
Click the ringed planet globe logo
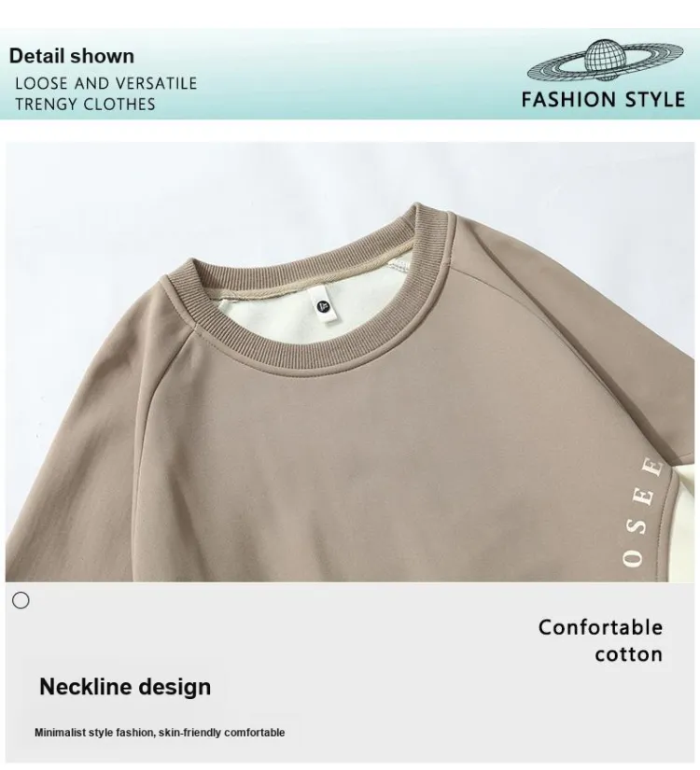coord(605,61)
